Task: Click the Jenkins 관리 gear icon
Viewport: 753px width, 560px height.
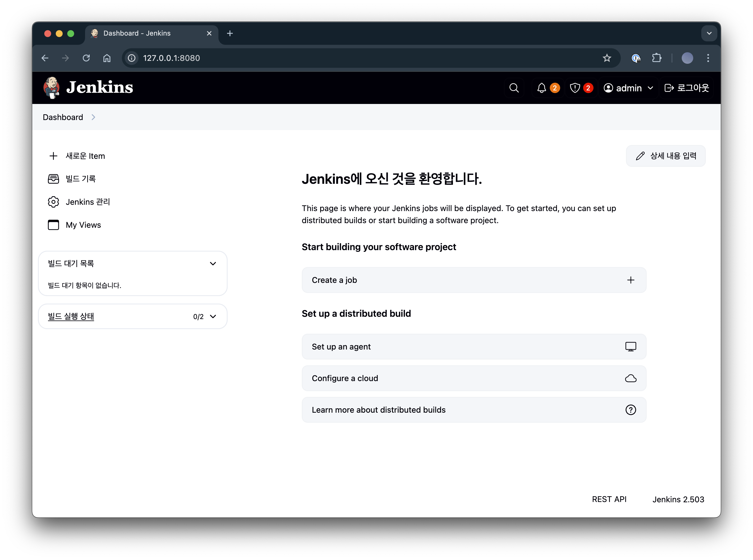Action: pos(53,202)
